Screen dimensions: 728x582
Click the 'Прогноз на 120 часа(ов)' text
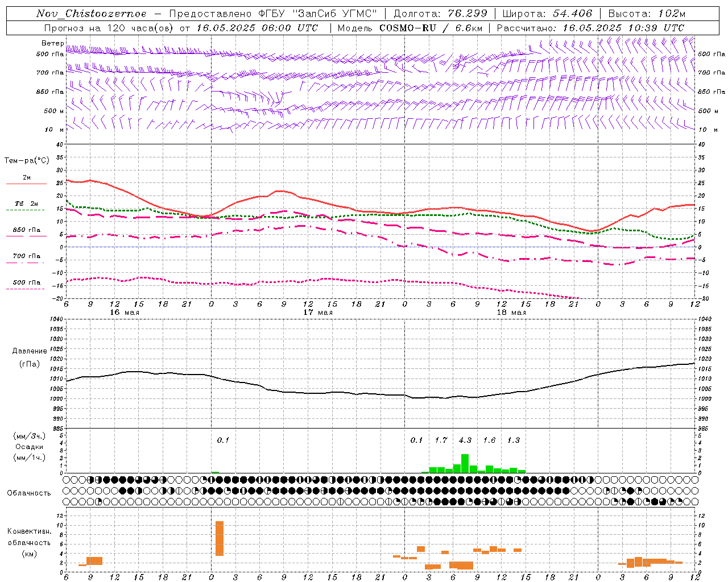pos(110,28)
